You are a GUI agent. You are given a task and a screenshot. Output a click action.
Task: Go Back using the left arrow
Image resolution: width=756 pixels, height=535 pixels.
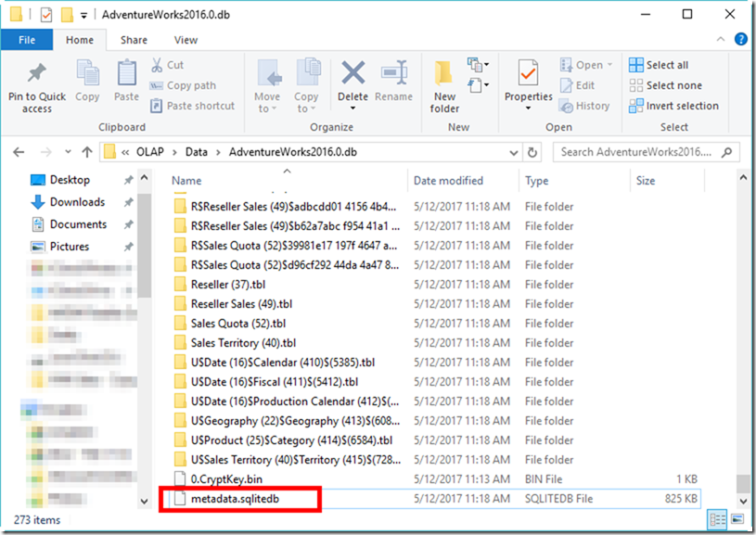(x=19, y=152)
